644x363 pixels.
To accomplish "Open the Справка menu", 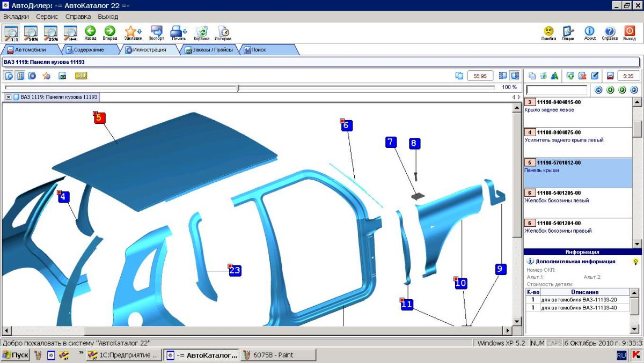I will 78,17.
